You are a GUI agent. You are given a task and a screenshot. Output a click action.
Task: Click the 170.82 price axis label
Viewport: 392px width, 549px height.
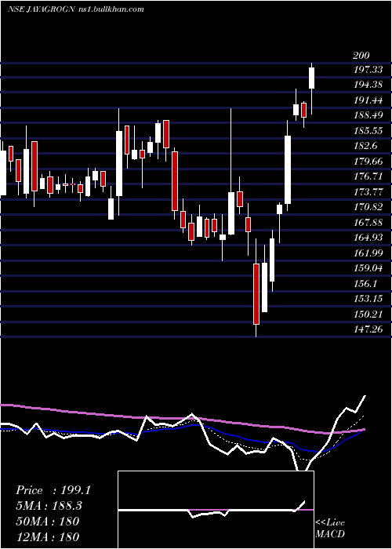pos(368,207)
